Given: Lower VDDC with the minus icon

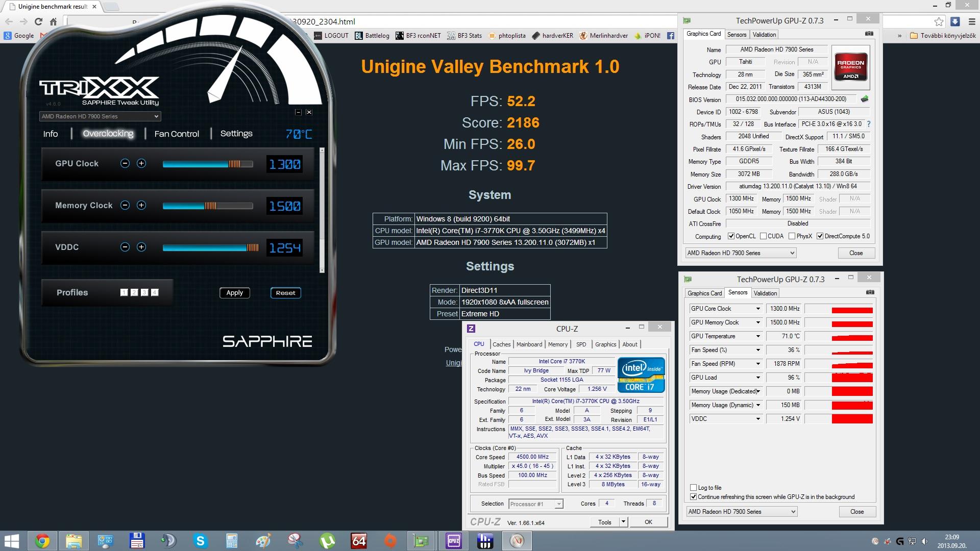Looking at the screenshot, I should click(x=125, y=247).
